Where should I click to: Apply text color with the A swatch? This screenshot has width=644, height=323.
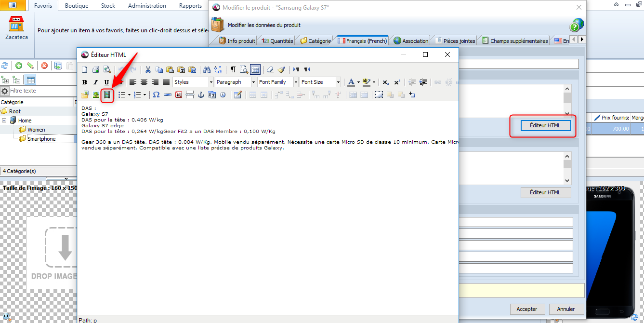point(351,82)
